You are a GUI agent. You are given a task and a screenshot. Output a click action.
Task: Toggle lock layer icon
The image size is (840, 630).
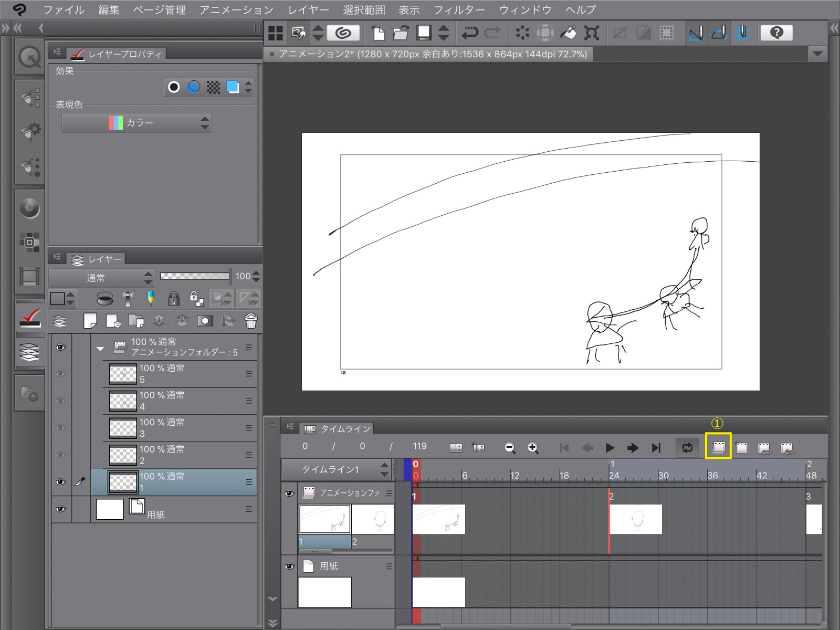pos(173,299)
